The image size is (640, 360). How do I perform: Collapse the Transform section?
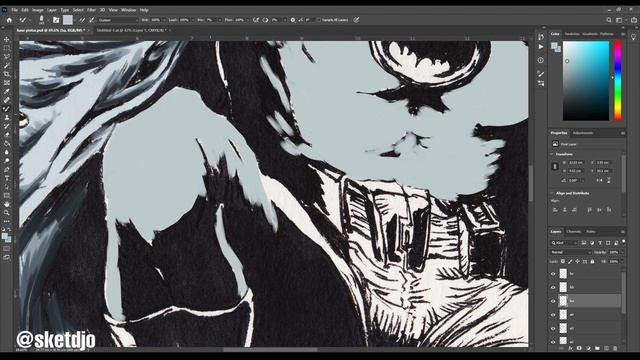pyautogui.click(x=553, y=154)
